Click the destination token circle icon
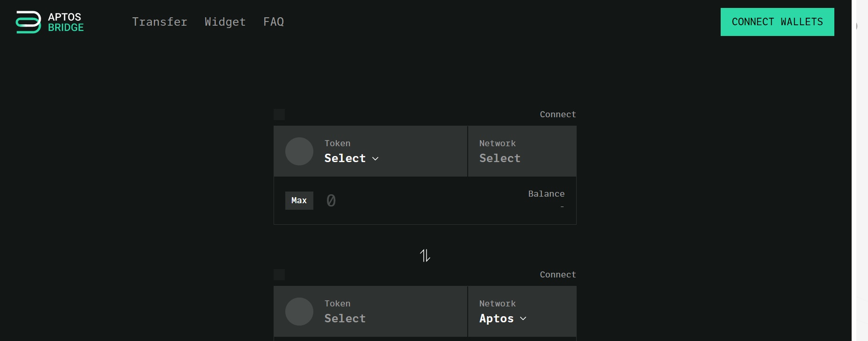The image size is (868, 341). [x=299, y=312]
